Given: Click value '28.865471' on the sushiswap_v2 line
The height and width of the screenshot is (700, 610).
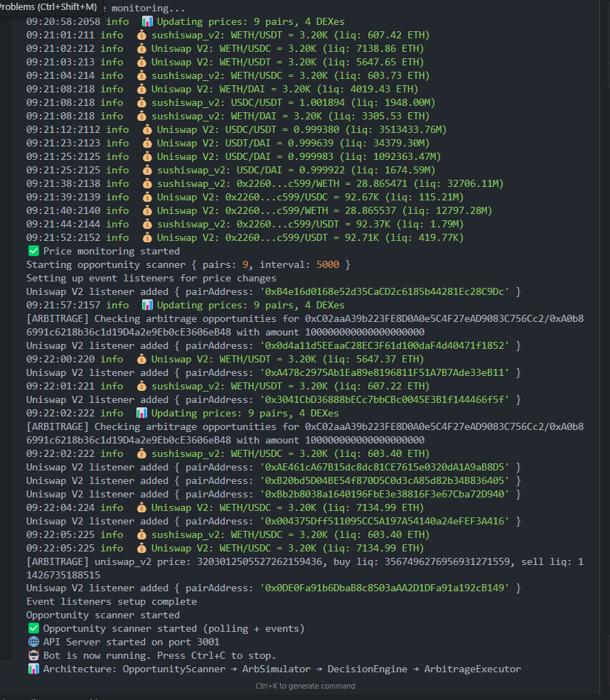Looking at the screenshot, I should 382,183.
